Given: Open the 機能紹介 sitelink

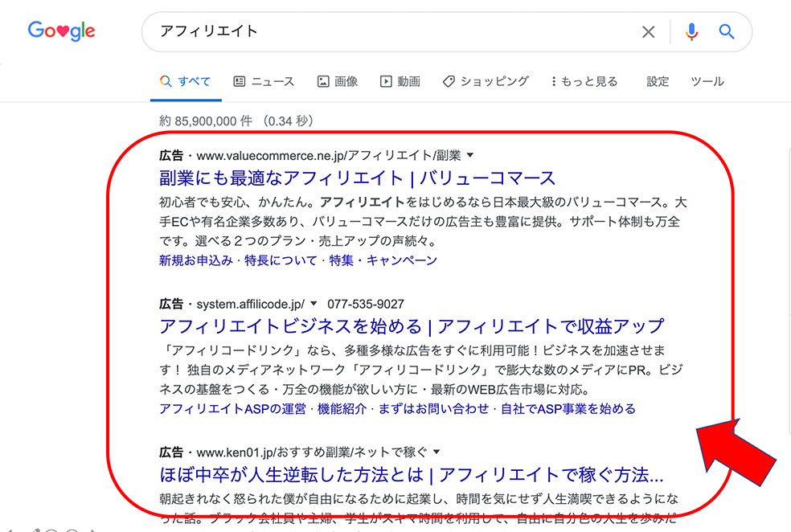Looking at the screenshot, I should click(x=342, y=408).
